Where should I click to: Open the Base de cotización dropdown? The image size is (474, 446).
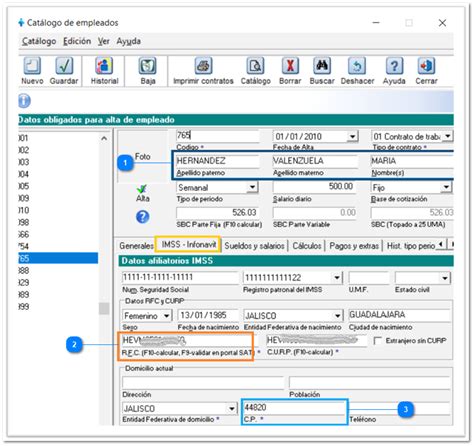[x=446, y=187]
